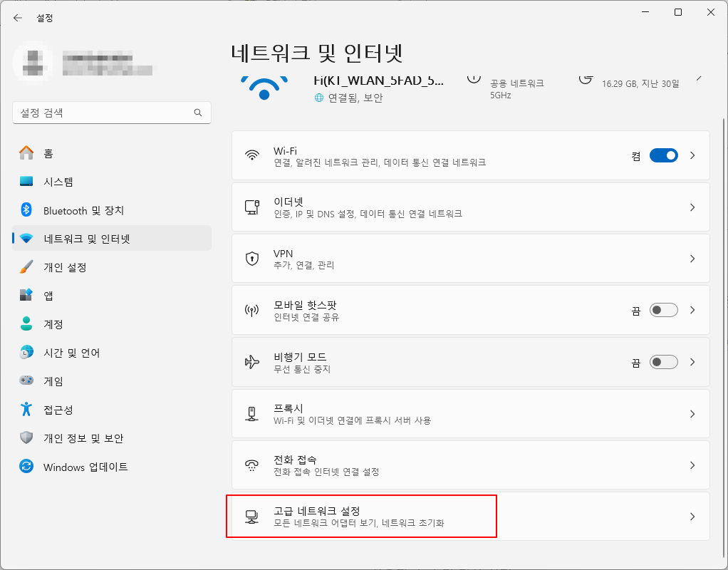Image resolution: width=728 pixels, height=570 pixels.
Task: Enable the mobile hotspot toggle
Action: tap(663, 310)
